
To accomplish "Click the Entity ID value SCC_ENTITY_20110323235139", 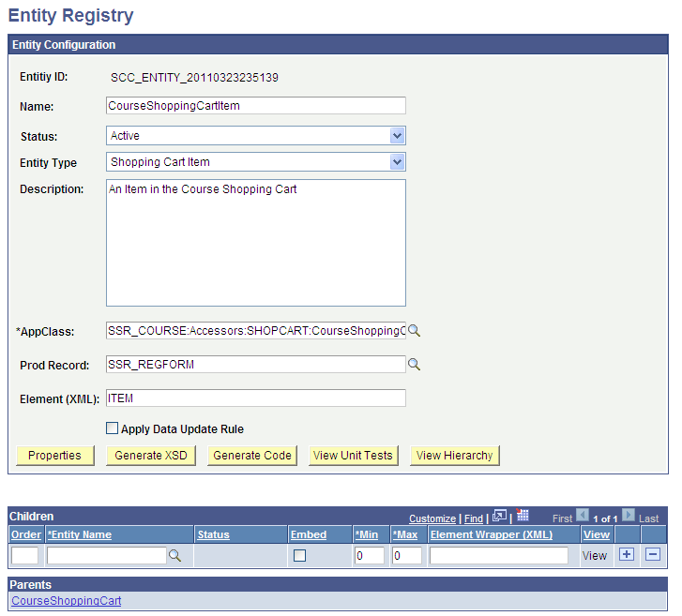I will point(194,78).
